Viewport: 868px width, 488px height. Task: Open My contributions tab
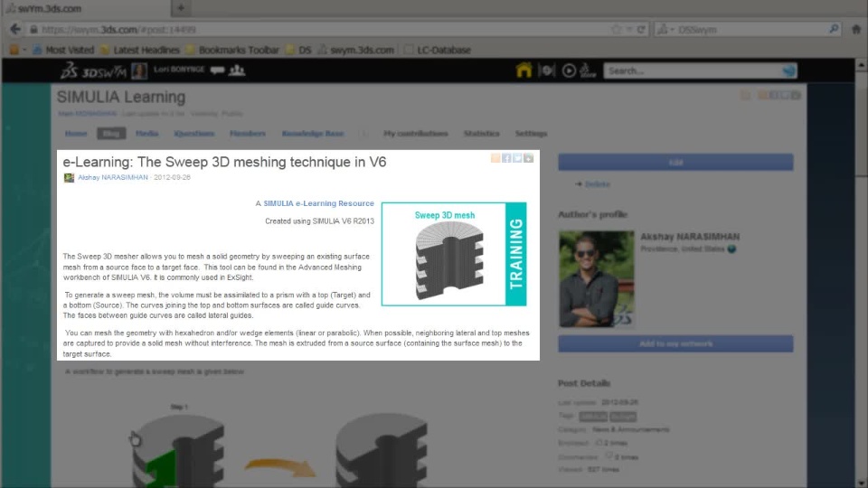[416, 134]
